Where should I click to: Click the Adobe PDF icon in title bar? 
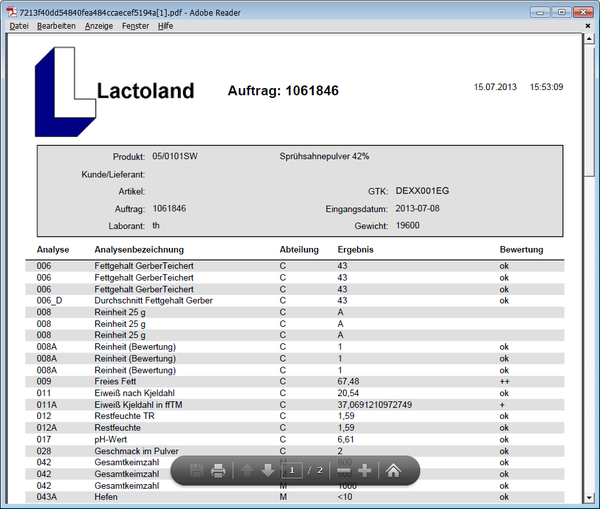tap(11, 12)
